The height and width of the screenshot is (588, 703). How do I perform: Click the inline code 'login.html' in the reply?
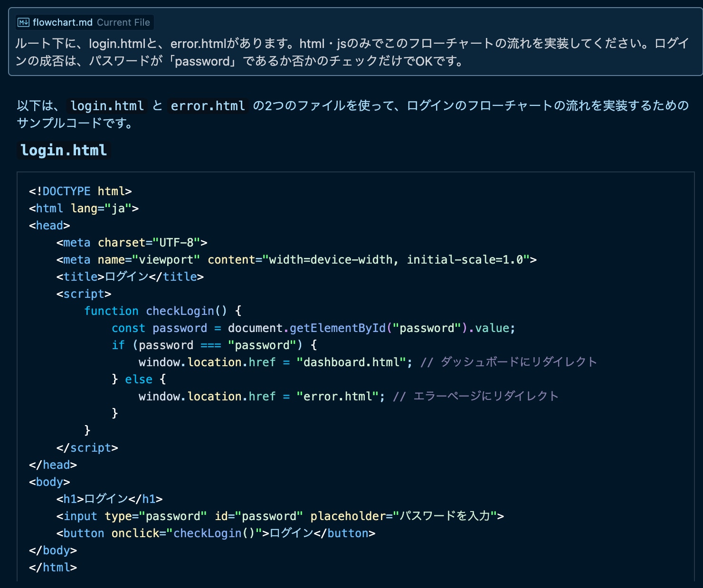click(x=107, y=105)
